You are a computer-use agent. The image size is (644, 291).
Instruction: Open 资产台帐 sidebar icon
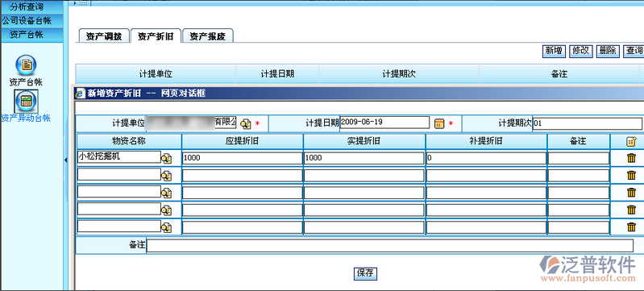[26, 65]
